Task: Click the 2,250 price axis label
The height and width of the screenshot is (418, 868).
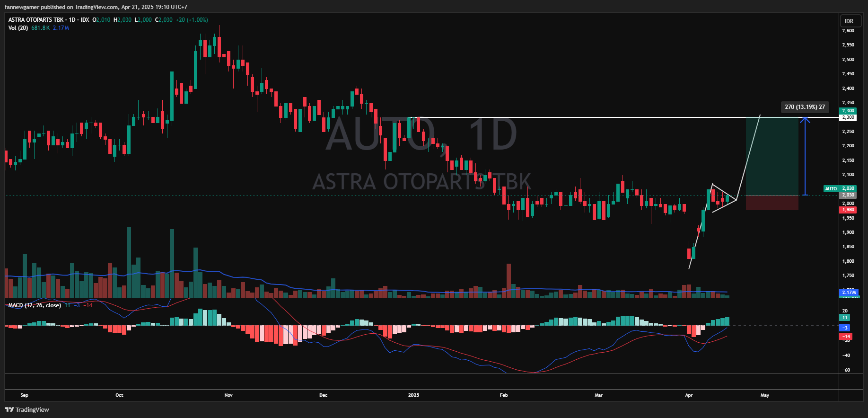Action: click(x=848, y=132)
